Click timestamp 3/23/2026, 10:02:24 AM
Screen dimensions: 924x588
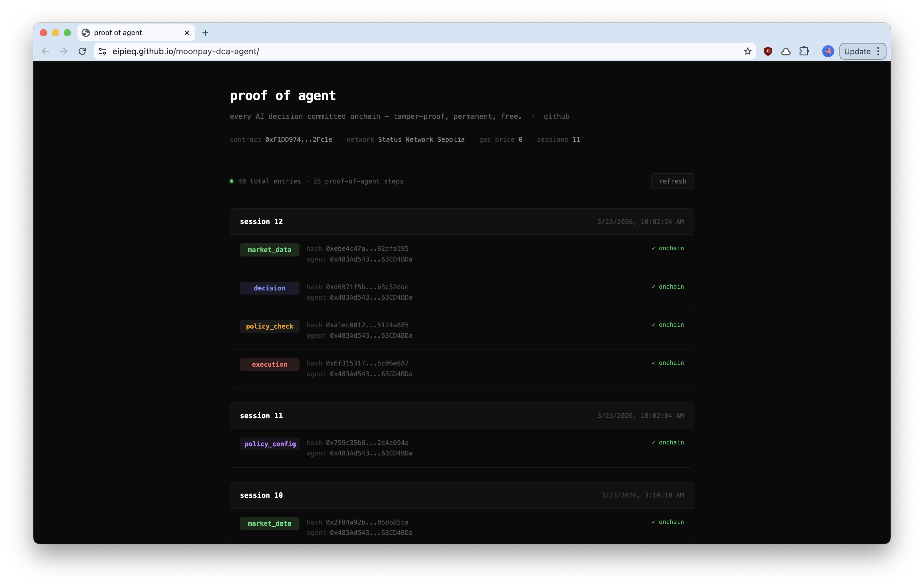point(640,222)
